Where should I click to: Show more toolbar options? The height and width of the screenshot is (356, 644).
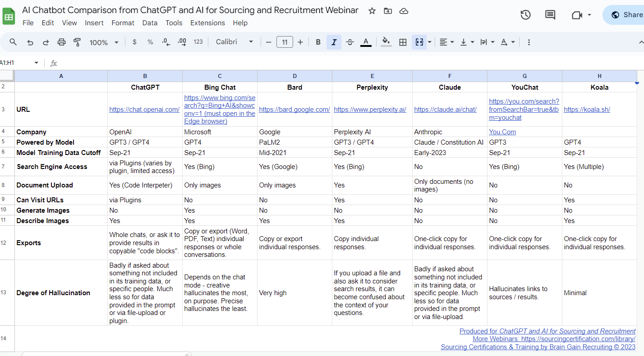pos(529,42)
